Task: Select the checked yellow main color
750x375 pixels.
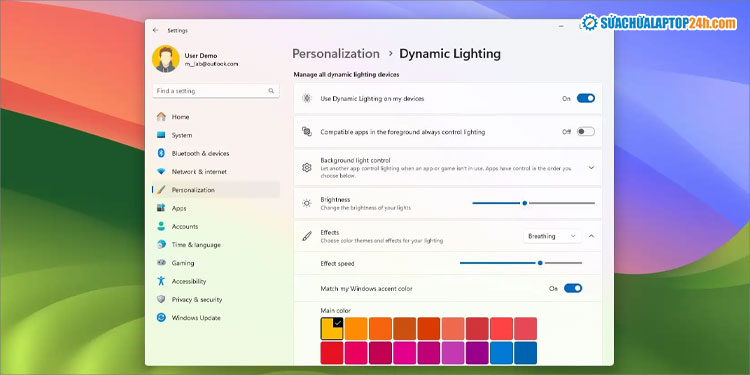Action: (x=332, y=329)
